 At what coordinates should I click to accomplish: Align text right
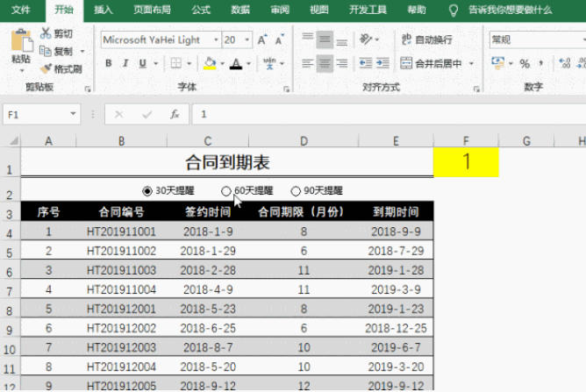[341, 63]
